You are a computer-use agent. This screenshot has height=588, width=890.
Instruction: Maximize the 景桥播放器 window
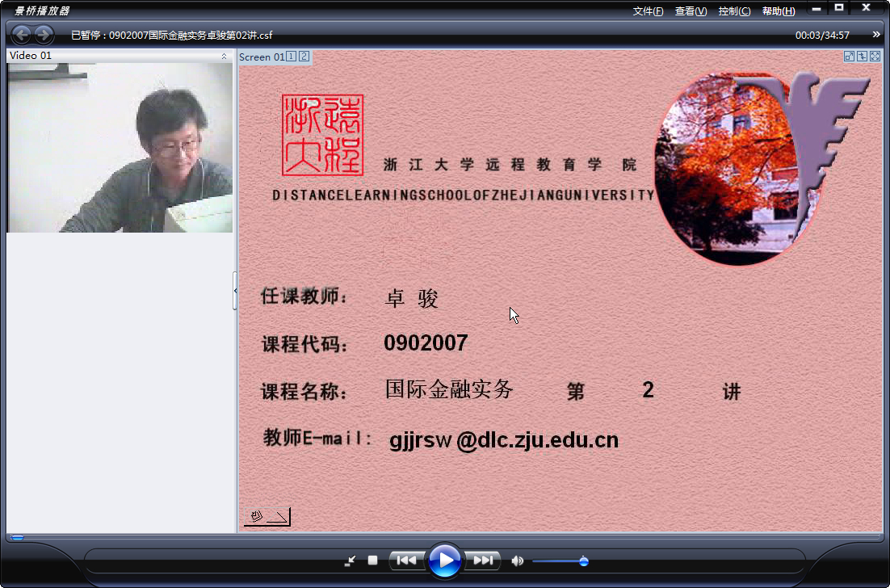point(839,8)
